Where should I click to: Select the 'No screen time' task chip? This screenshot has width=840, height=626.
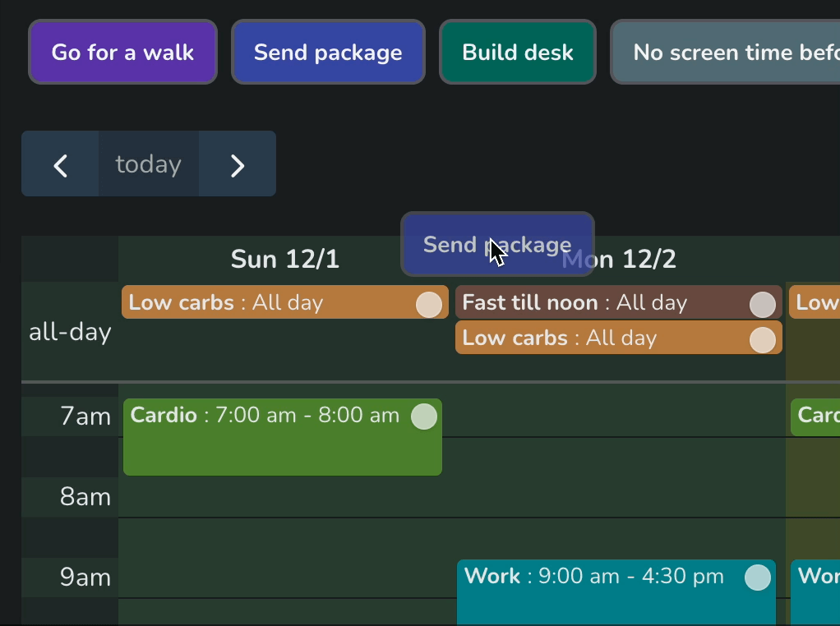(x=726, y=53)
